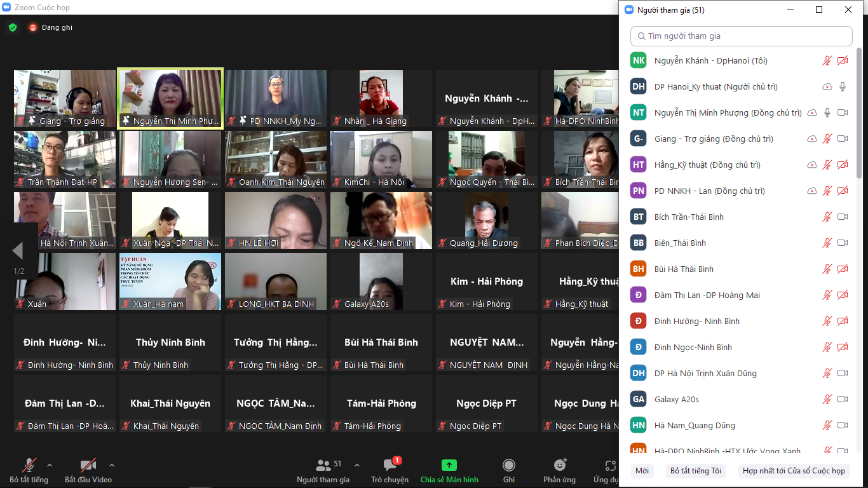Expand the arrow next to Người tham gia
This screenshot has width=868, height=488.
point(357,465)
